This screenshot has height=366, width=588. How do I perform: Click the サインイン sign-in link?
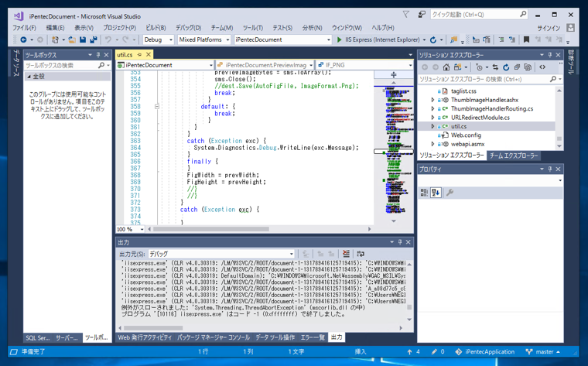coord(549,28)
